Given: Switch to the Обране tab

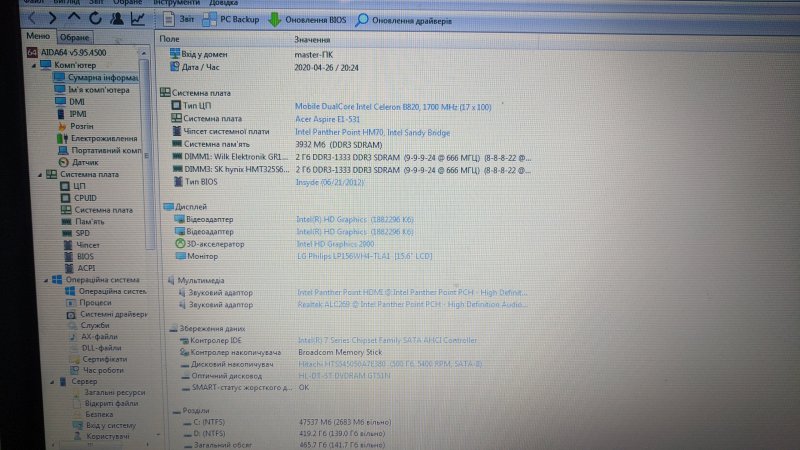Looking at the screenshot, I should pyautogui.click(x=72, y=37).
